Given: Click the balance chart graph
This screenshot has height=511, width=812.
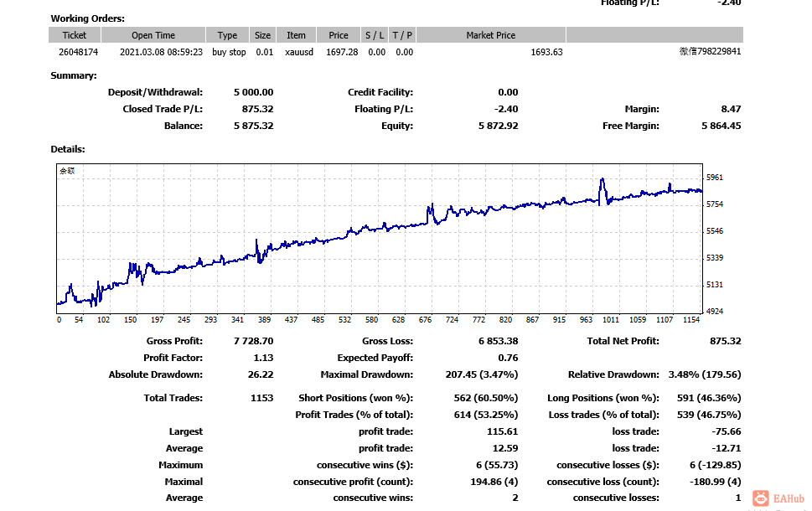Looking at the screenshot, I should 380,239.
